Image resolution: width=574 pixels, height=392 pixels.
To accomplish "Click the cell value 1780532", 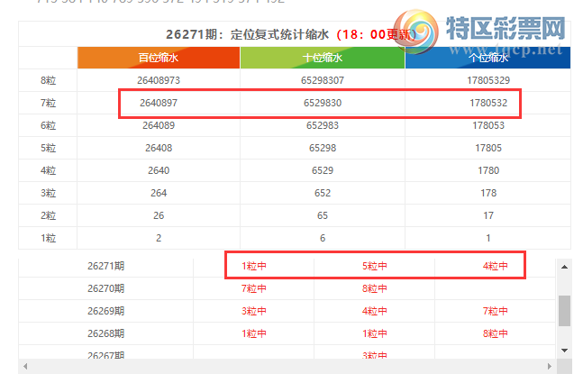I will (x=488, y=103).
